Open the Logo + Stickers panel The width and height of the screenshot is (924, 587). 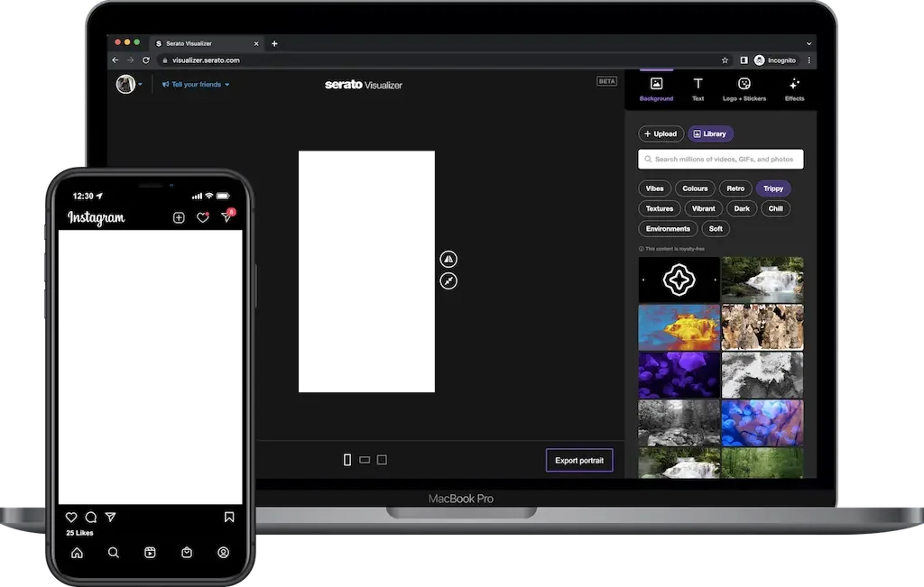(x=744, y=89)
